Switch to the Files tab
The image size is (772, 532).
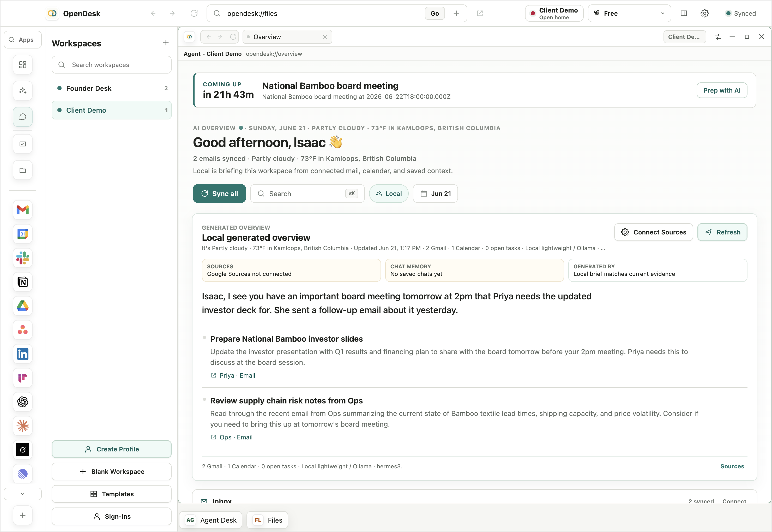(x=268, y=520)
